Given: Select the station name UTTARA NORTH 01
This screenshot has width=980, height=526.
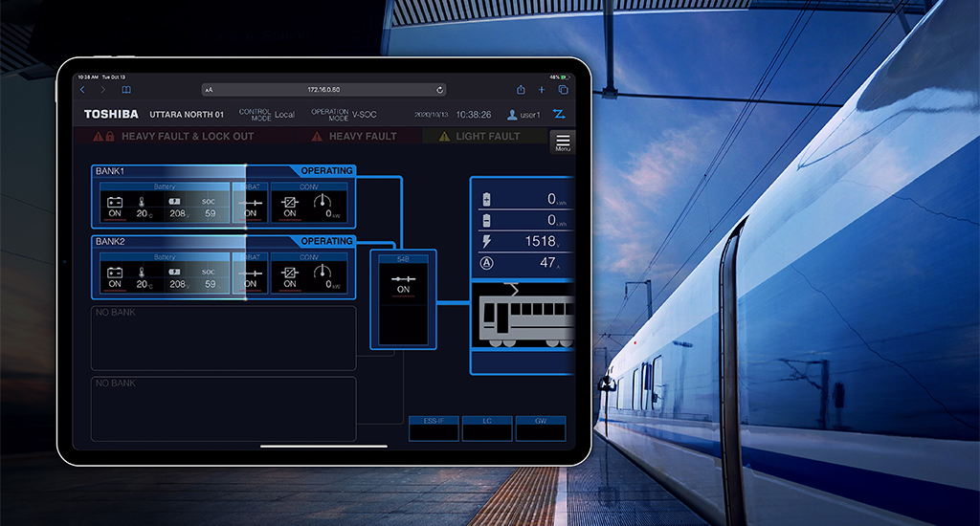Looking at the screenshot, I should tap(187, 115).
